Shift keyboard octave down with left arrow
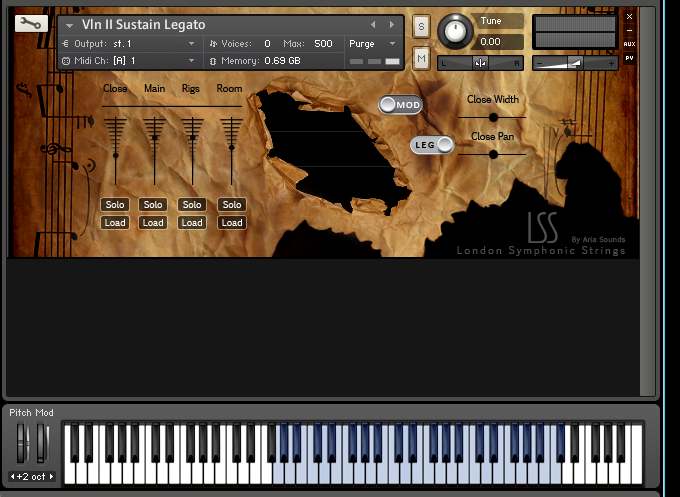The width and height of the screenshot is (680, 497). click(12, 477)
